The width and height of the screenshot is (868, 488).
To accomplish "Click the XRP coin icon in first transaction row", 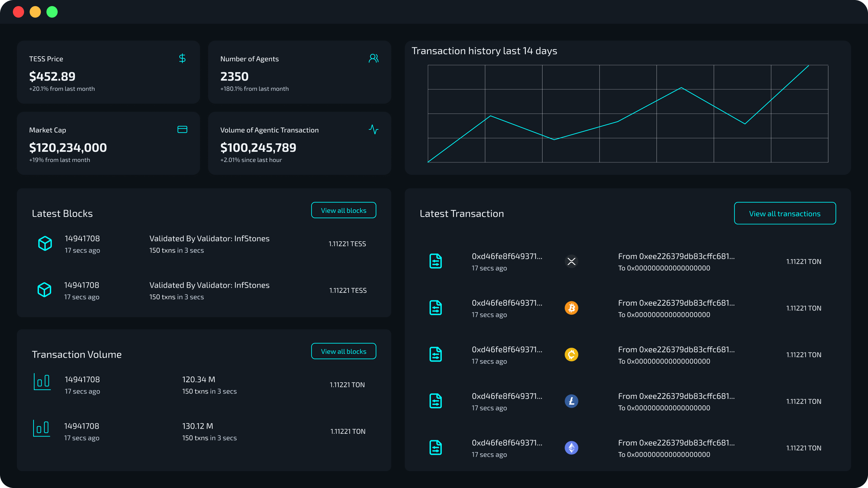I will pyautogui.click(x=571, y=261).
